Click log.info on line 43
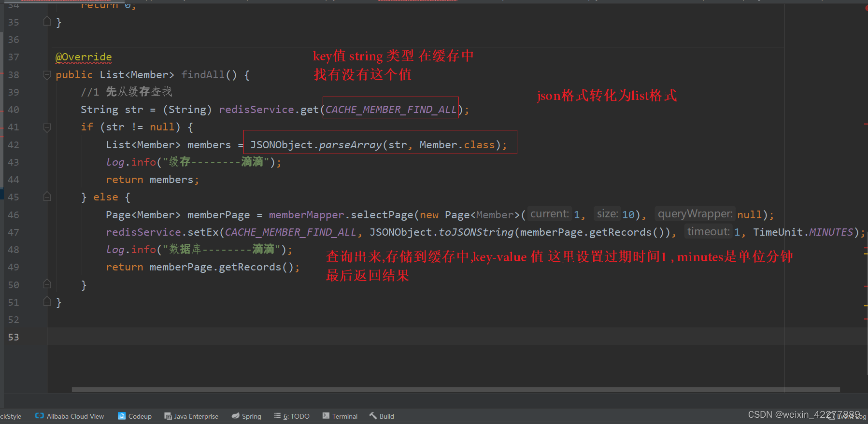Viewport: 868px width, 424px height. [131, 162]
